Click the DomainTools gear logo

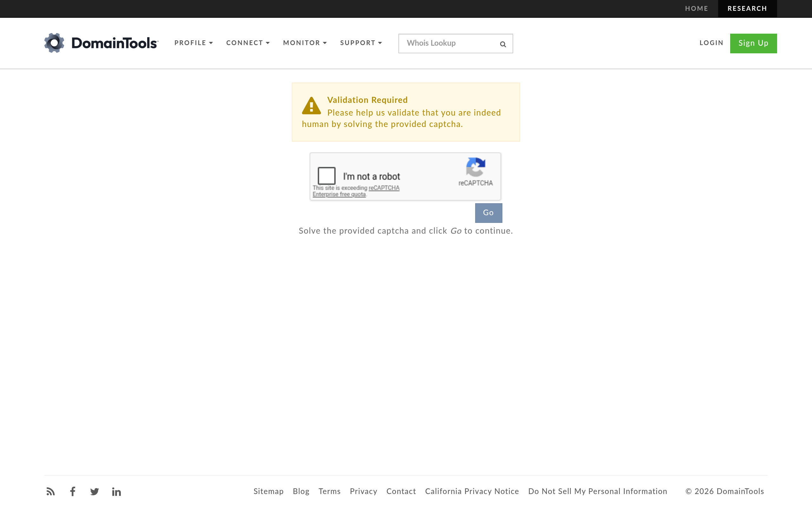(x=54, y=43)
